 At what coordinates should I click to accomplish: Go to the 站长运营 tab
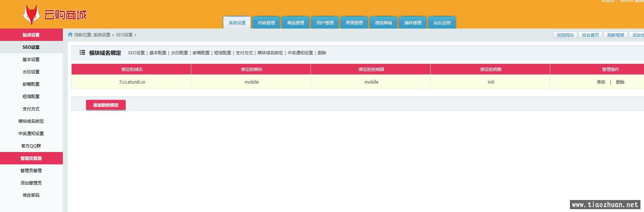pos(442,23)
